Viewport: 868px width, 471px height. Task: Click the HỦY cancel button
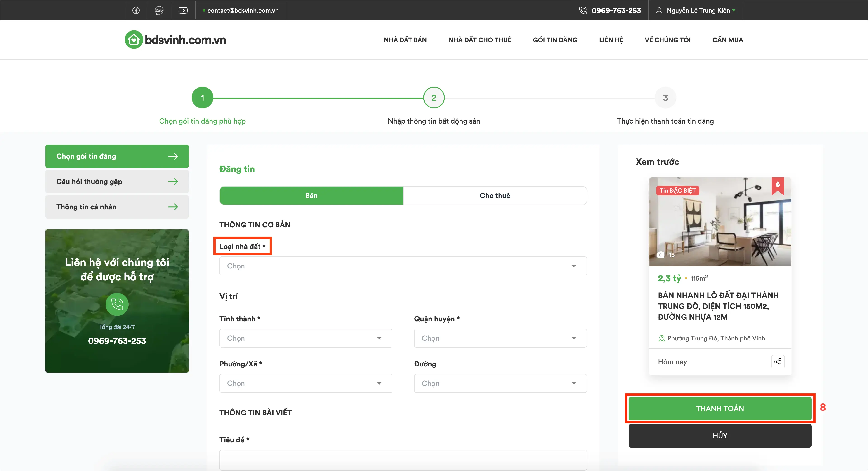tap(720, 436)
